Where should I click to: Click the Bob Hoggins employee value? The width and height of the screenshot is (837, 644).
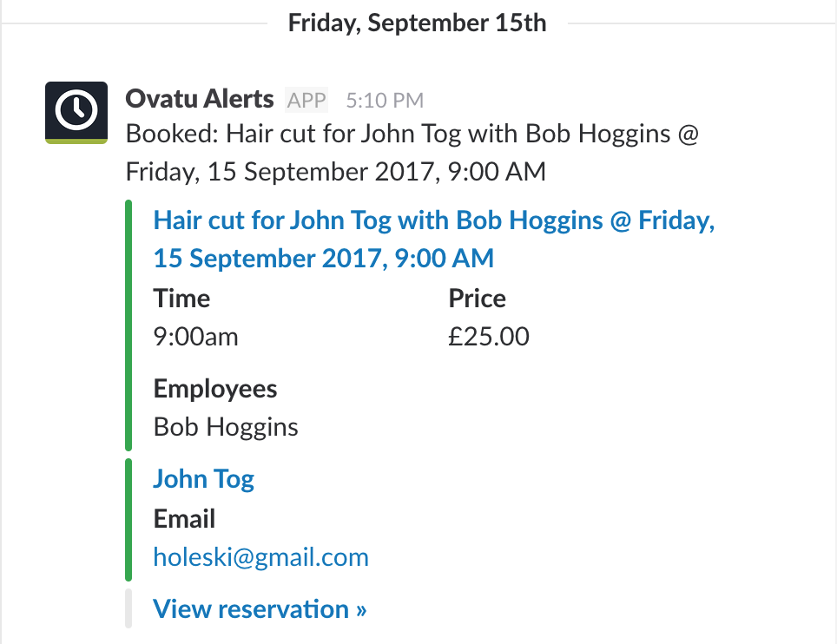pos(226,427)
